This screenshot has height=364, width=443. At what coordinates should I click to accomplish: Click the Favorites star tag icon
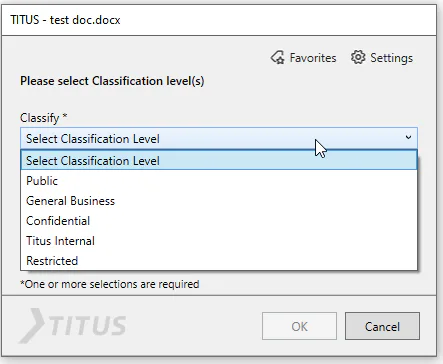[277, 58]
